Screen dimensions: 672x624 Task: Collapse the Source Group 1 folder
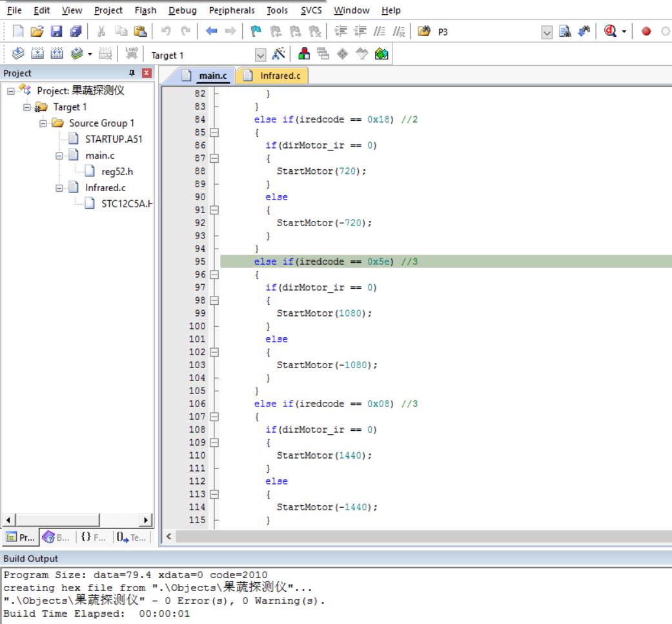(x=43, y=123)
